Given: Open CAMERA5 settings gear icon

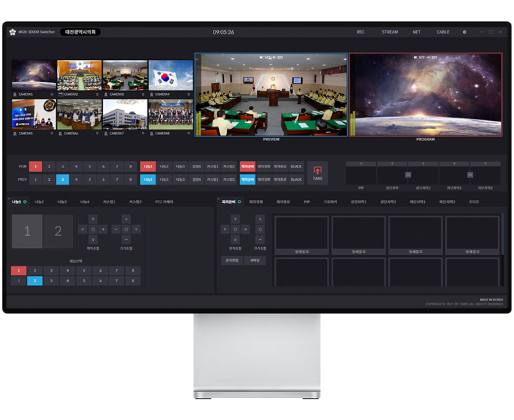Looking at the screenshot, I should coord(52,133).
